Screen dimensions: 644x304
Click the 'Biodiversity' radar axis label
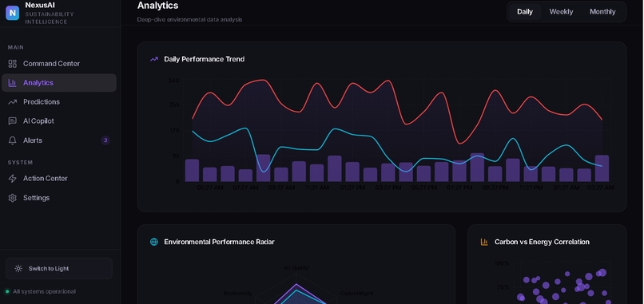click(x=238, y=294)
